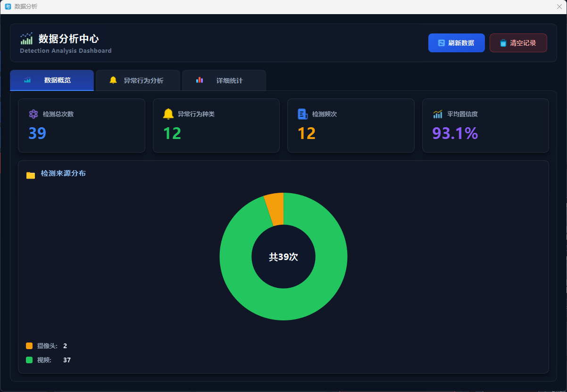Click the 清空记录 button
This screenshot has width=567, height=392.
point(518,43)
